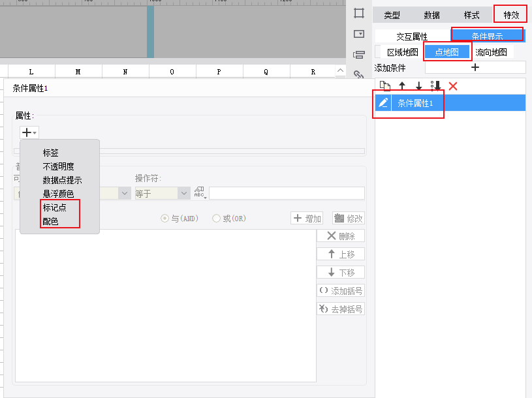Open the 条件显示 sub-tab
This screenshot has height=398, width=532.
[487, 36]
